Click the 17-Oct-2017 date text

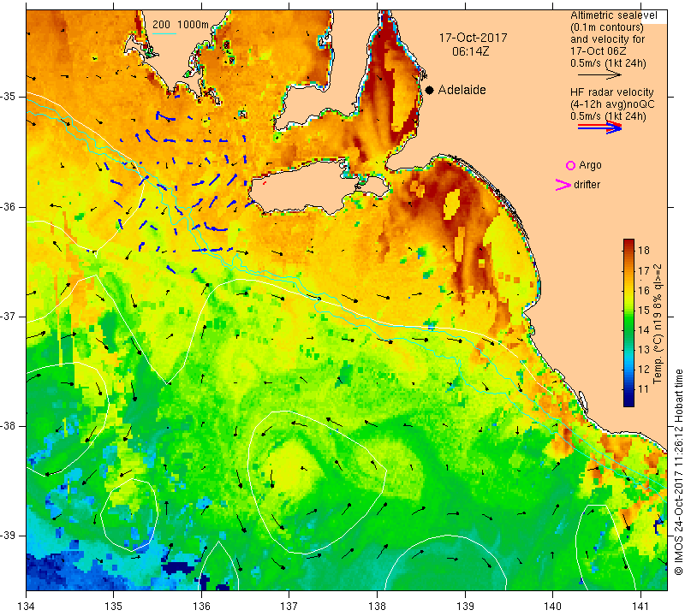473,38
